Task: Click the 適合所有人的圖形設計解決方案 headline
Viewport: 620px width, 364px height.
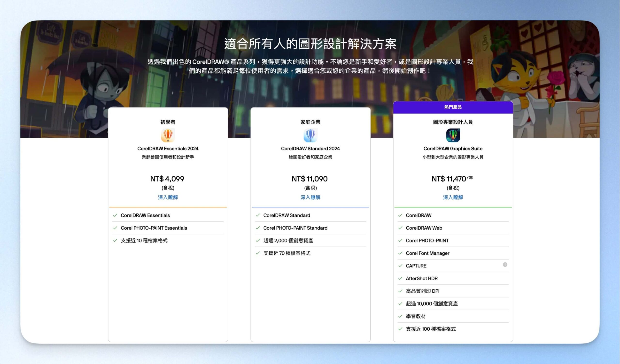Action: pos(310,44)
